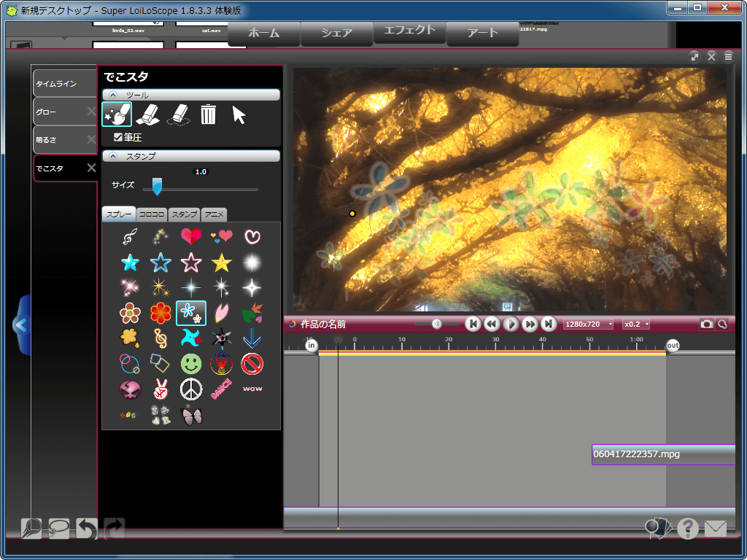Open the x0.2 zoom dropdown

tap(635, 324)
